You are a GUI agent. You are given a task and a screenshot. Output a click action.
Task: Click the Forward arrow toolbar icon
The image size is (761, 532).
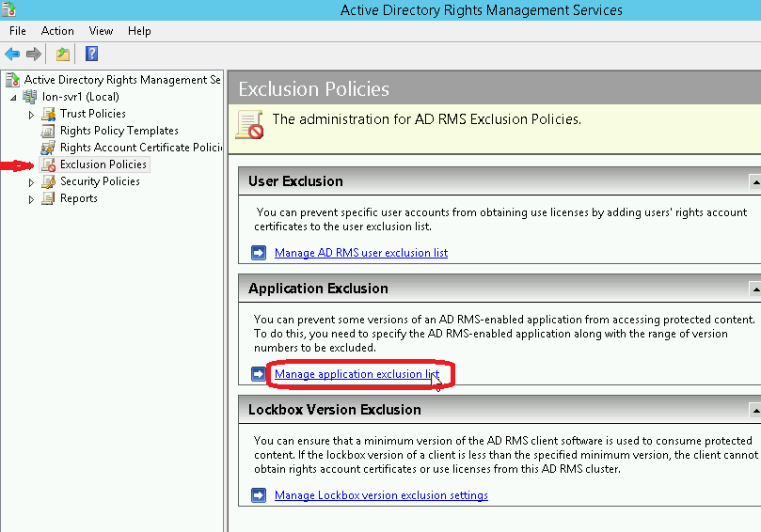[x=34, y=55]
